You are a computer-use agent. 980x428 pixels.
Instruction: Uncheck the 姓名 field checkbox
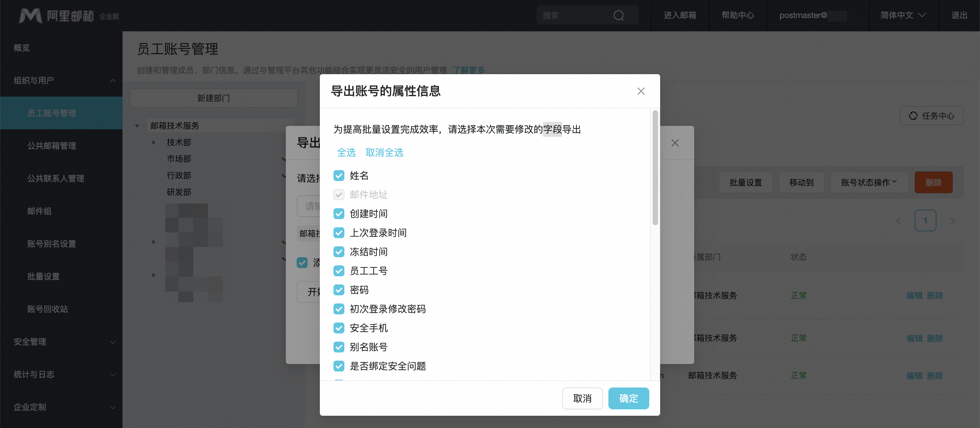pyautogui.click(x=339, y=176)
